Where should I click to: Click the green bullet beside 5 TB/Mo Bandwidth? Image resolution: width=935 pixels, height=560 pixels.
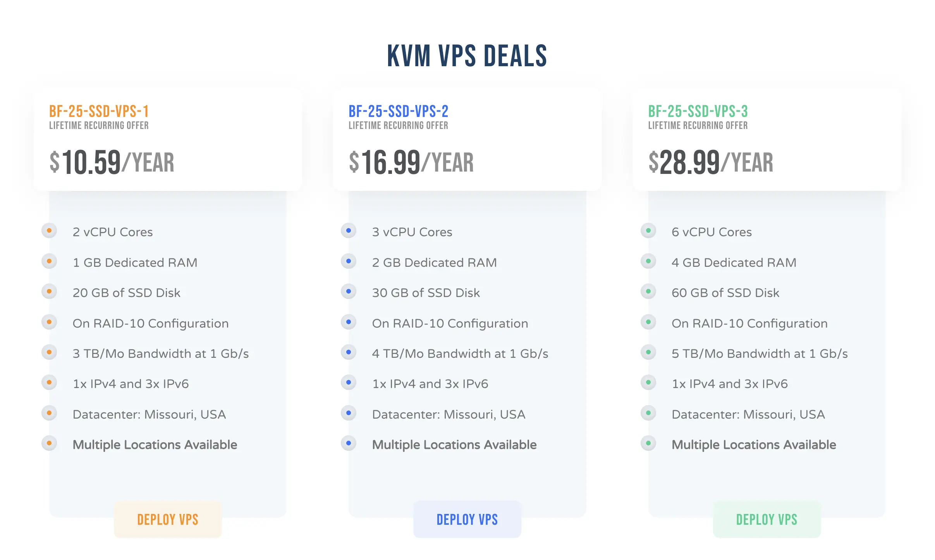coord(648,352)
